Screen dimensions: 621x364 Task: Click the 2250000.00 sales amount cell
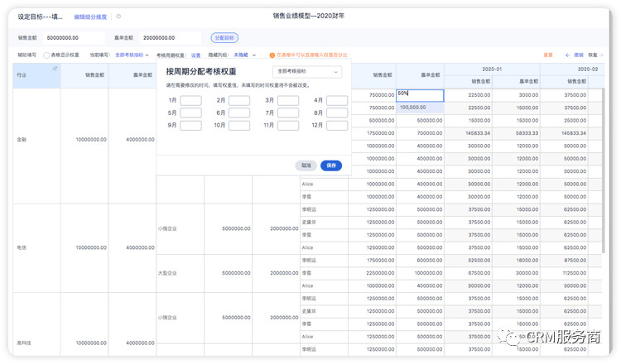click(x=373, y=273)
